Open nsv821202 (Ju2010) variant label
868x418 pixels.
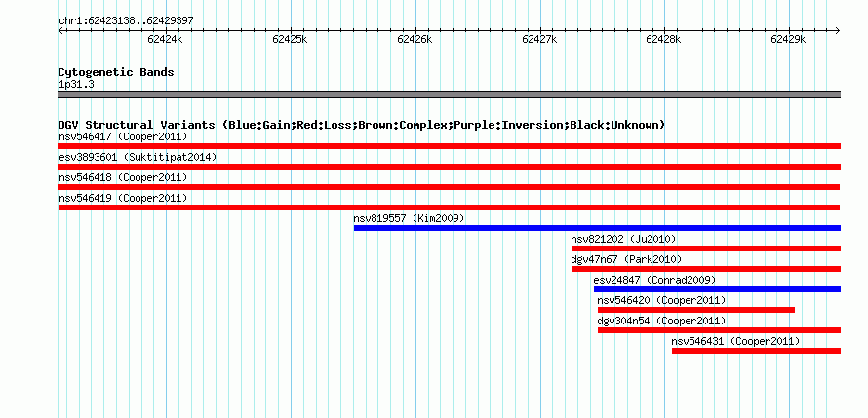(624, 239)
